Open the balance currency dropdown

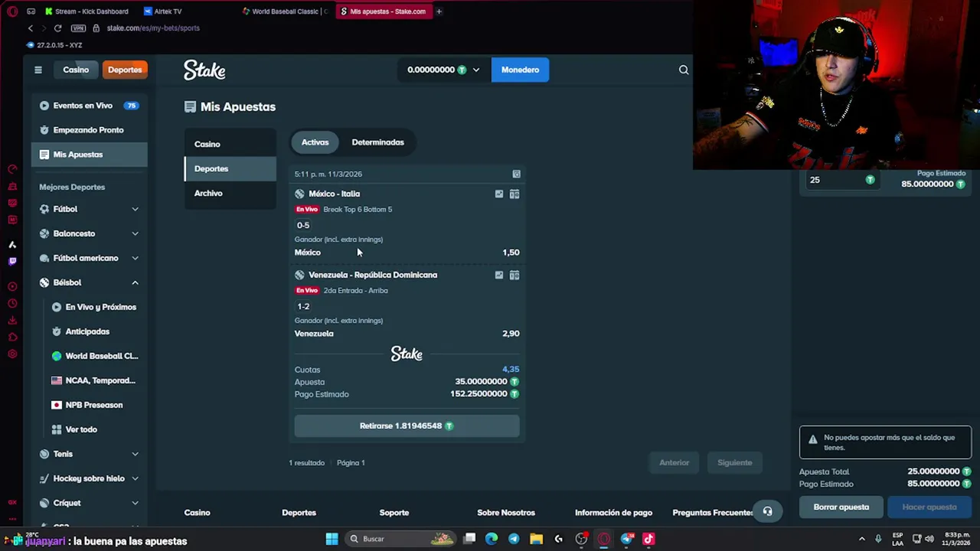click(x=475, y=70)
